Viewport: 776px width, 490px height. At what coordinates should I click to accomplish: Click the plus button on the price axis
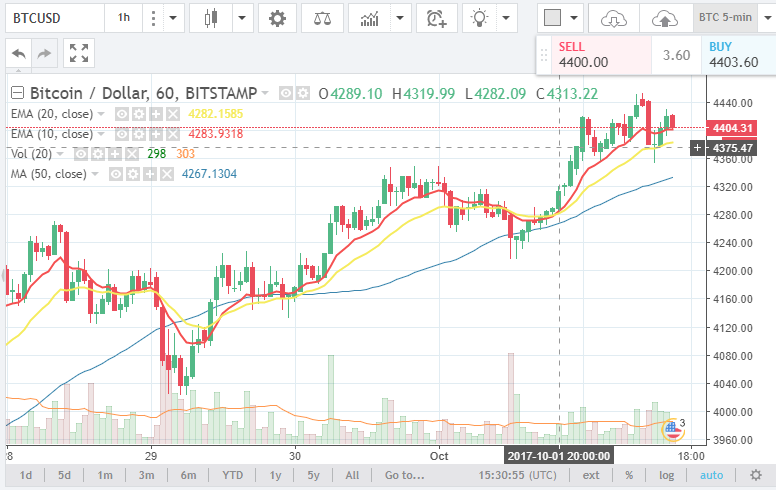[697, 147]
